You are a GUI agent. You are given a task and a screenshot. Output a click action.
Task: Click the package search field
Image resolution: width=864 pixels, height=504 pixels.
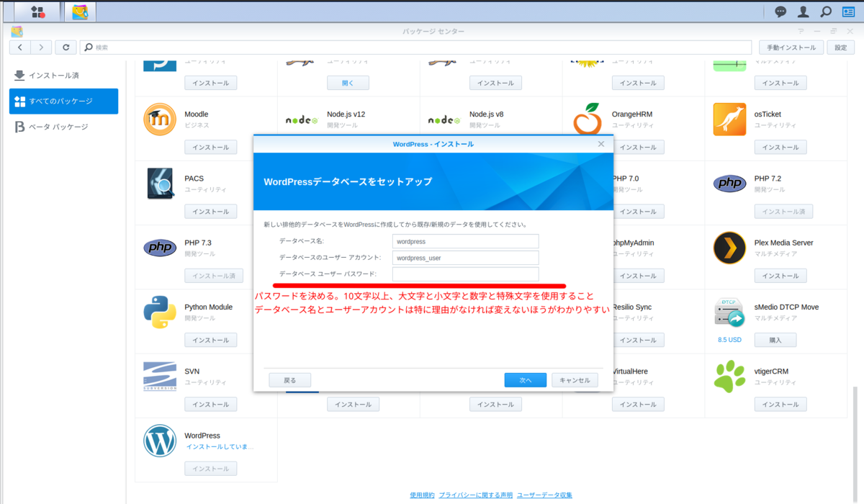tap(416, 47)
